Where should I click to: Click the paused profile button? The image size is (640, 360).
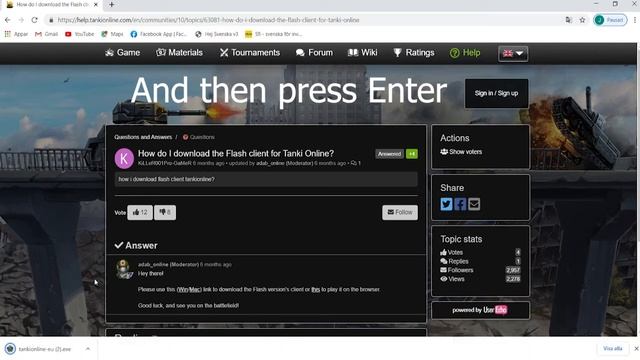(x=610, y=20)
